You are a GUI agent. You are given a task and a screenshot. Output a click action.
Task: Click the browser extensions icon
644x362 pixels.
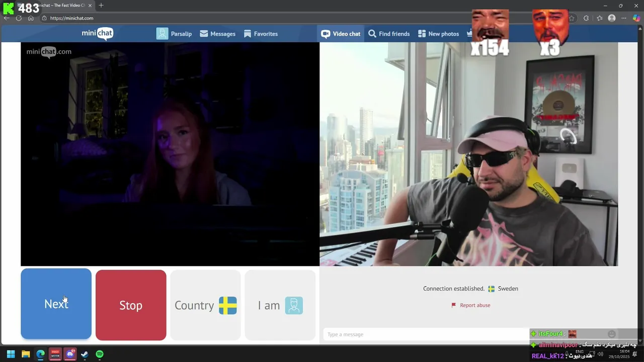(586, 18)
